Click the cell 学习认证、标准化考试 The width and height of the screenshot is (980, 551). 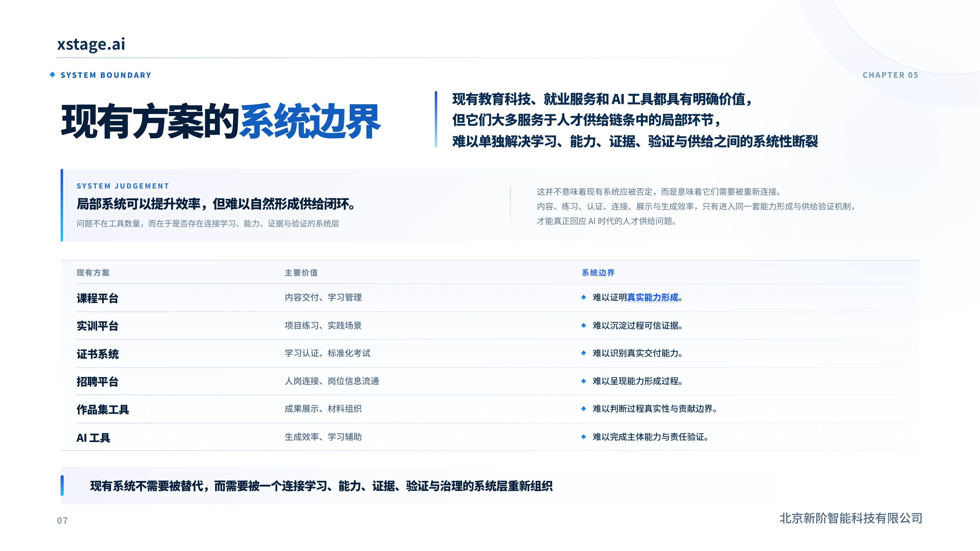[x=327, y=353]
